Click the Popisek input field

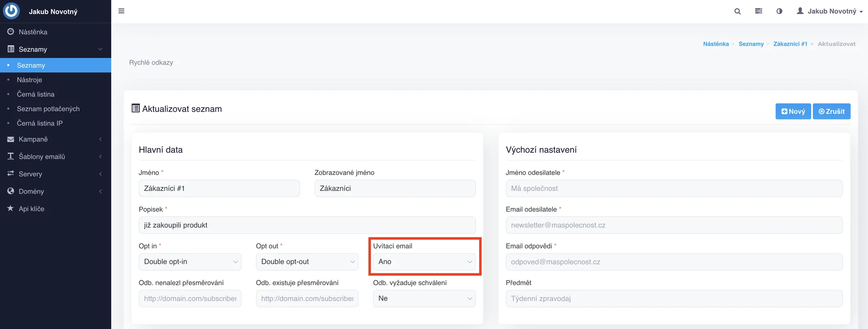(x=307, y=225)
